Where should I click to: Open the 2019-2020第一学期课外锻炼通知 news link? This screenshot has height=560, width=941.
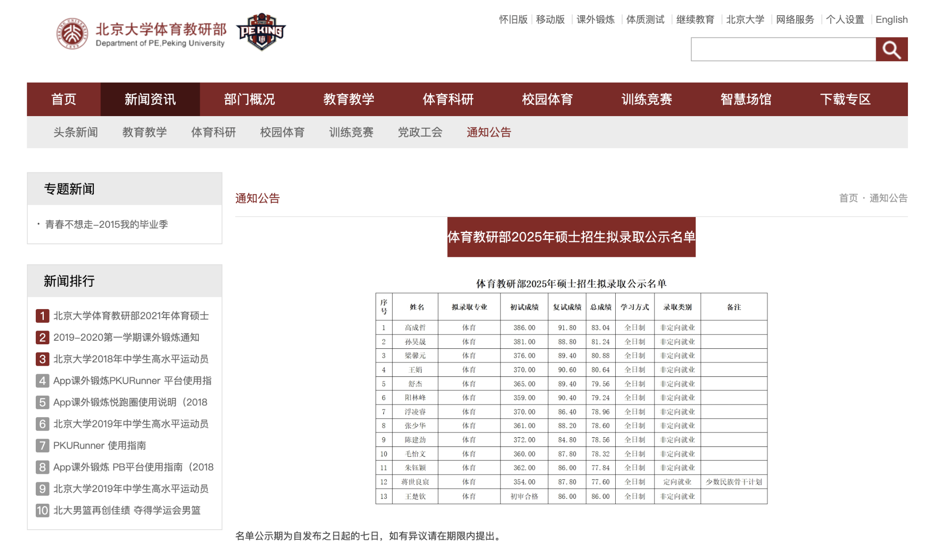(x=126, y=337)
